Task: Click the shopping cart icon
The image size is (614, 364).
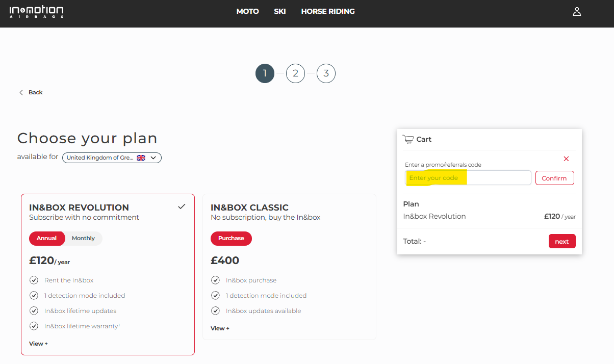Action: click(x=407, y=139)
